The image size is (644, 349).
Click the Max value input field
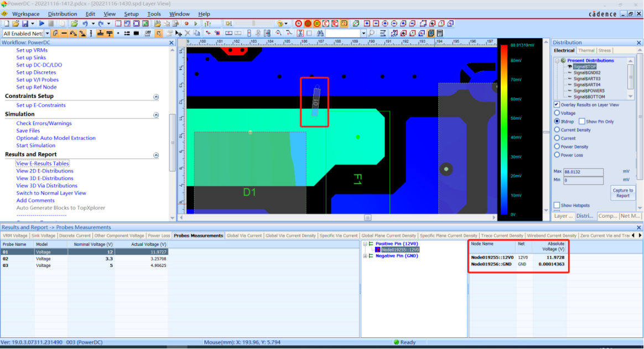(x=583, y=172)
